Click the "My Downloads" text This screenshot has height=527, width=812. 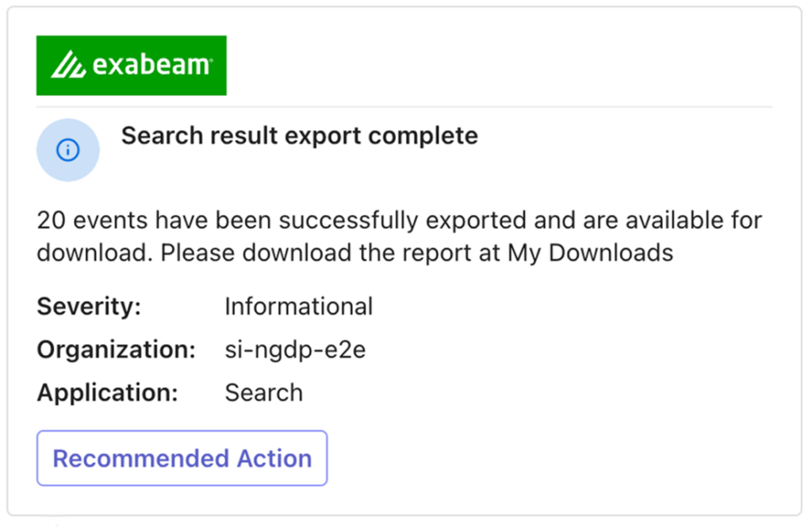590,253
